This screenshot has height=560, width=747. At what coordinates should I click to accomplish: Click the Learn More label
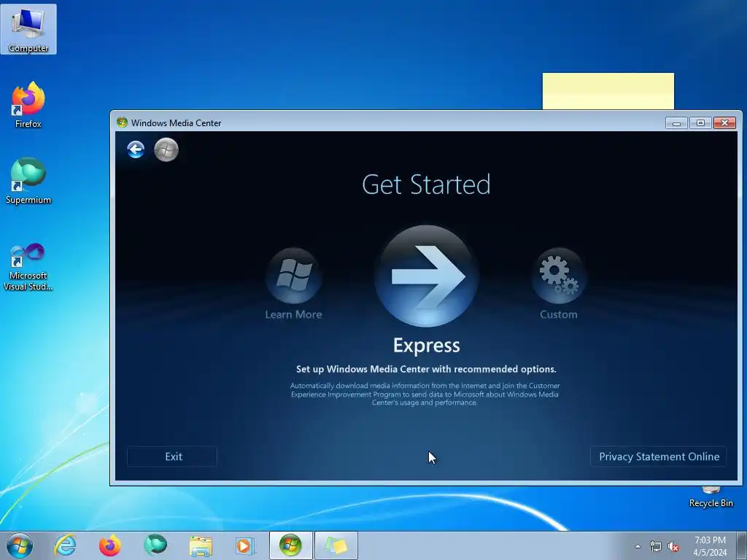[x=293, y=314]
